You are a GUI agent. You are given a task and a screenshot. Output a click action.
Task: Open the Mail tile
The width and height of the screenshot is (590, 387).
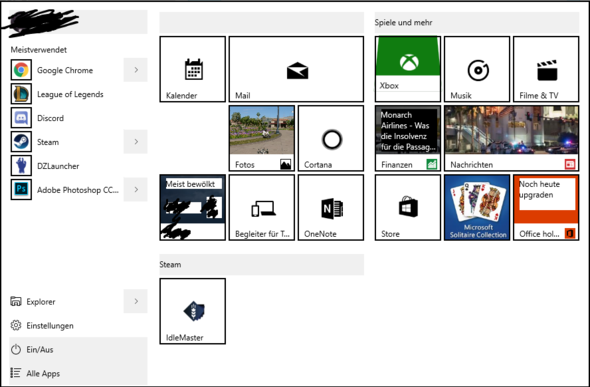click(297, 69)
